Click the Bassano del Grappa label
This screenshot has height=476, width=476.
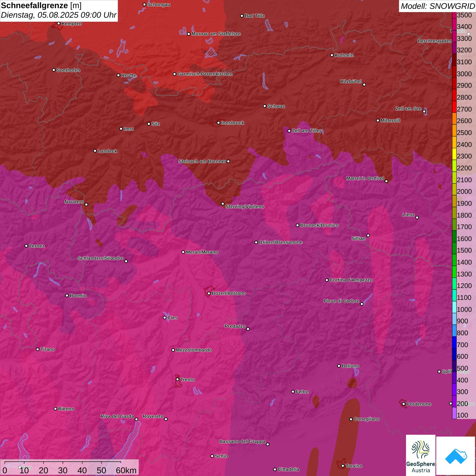coord(242,441)
